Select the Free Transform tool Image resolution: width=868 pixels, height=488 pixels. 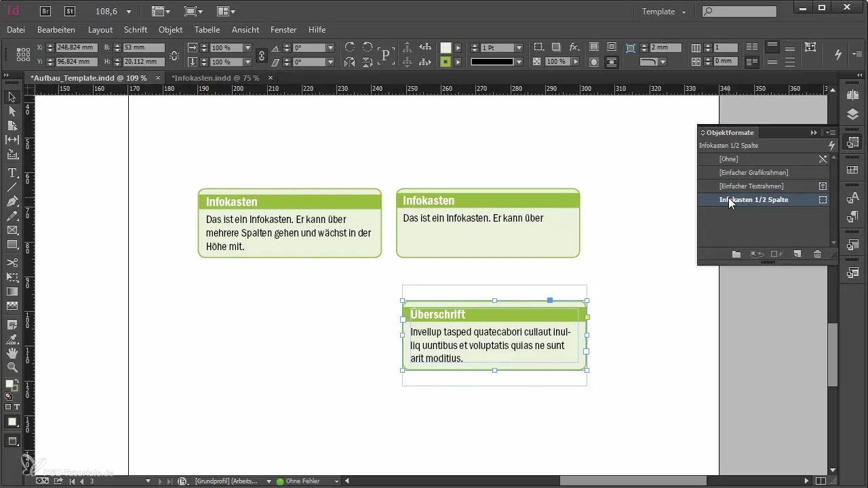(x=12, y=277)
